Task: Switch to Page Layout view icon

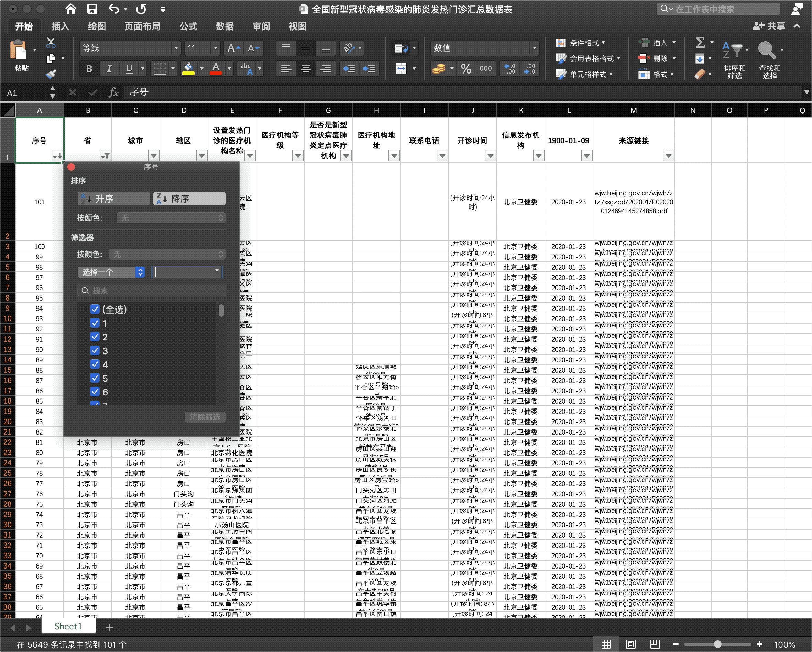Action: tap(631, 644)
